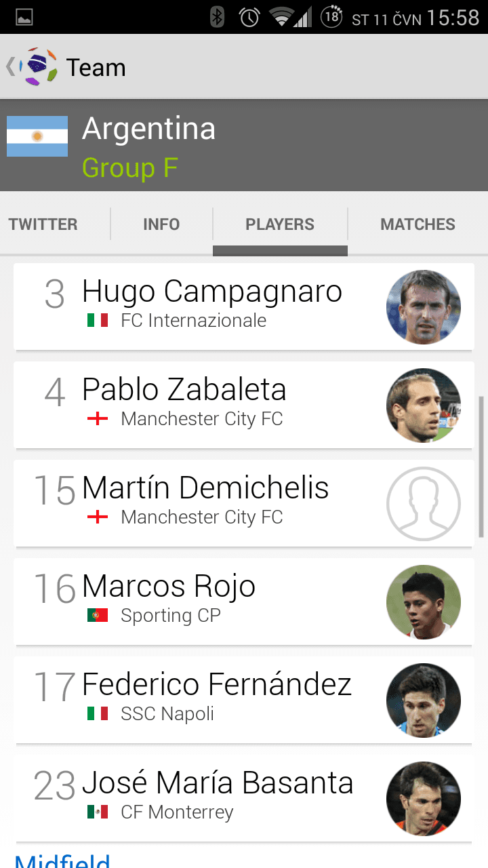Tap Martín Demichelis placeholder avatar icon

click(424, 504)
